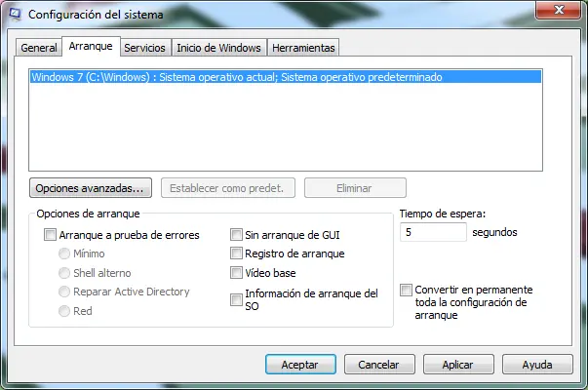Image resolution: width=588 pixels, height=390 pixels.
Task: Click Opciones avanzadas button
Action: (x=91, y=188)
